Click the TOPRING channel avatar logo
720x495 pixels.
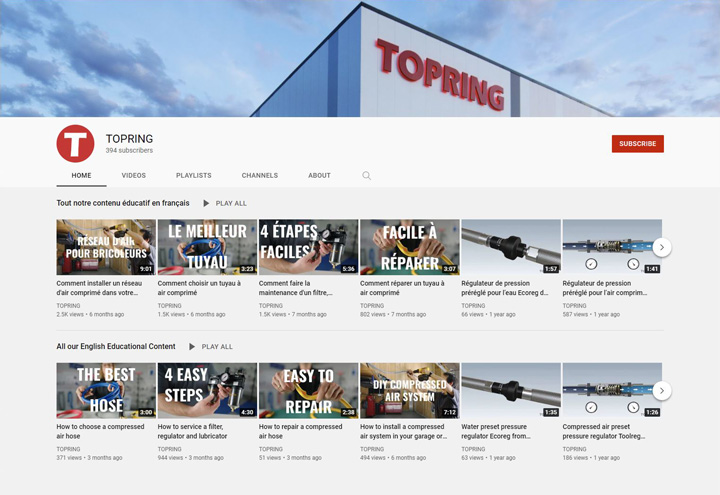[x=75, y=143]
